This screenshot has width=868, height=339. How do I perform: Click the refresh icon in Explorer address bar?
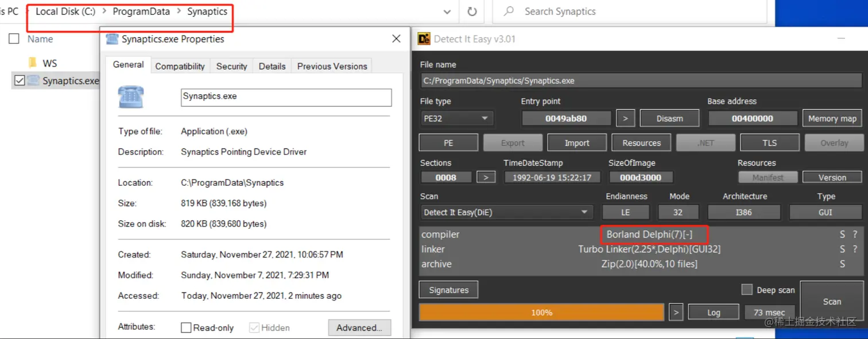point(472,11)
